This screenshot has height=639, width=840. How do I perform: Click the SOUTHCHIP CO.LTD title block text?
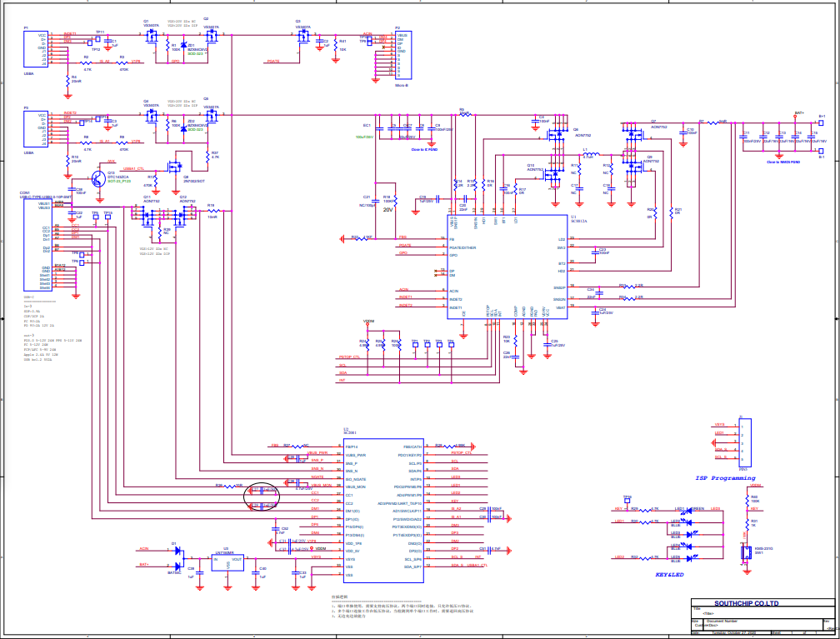746,602
